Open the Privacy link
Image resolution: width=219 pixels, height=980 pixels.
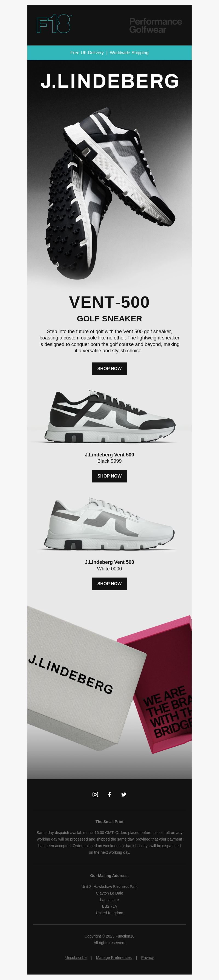click(147, 958)
